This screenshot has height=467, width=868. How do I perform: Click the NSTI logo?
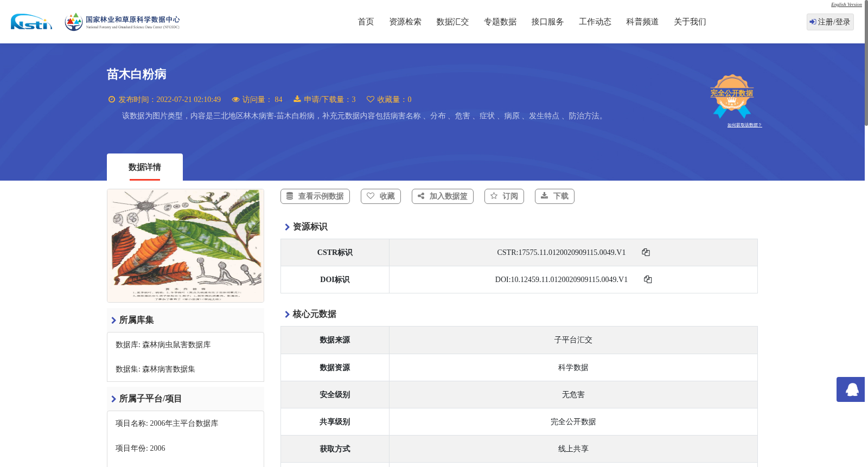(x=31, y=22)
